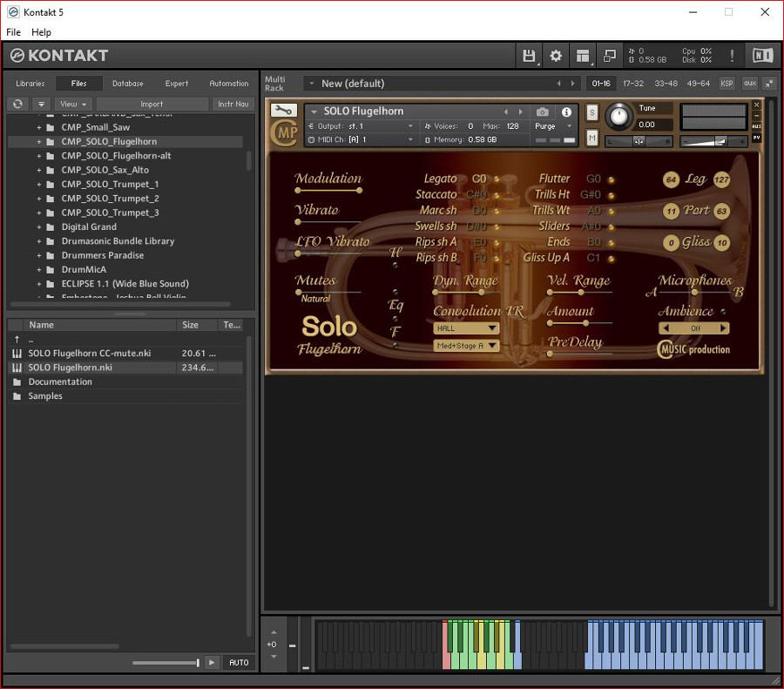The height and width of the screenshot is (689, 784).
Task: Open the Purge dropdown menu
Action: 553,126
